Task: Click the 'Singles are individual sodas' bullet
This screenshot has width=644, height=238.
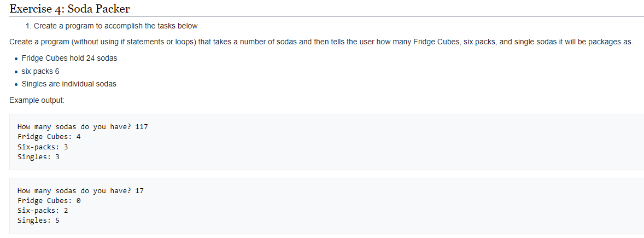Action: pos(69,84)
